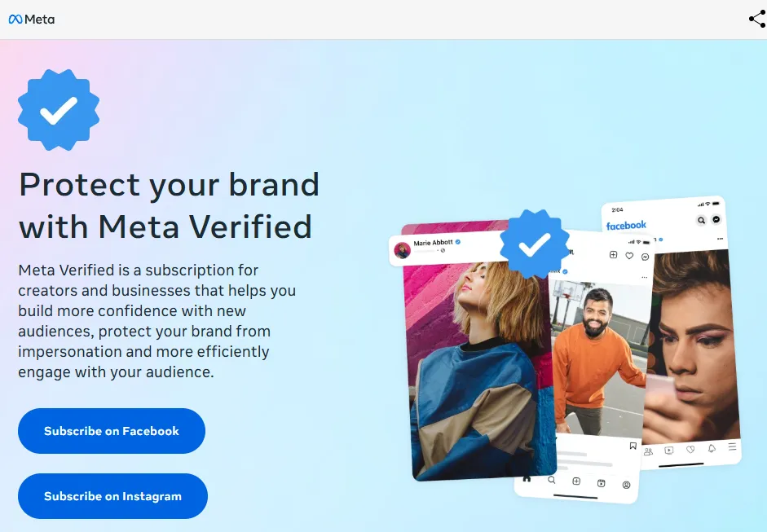Open the Instagram profile icon
767x532 pixels.
pyautogui.click(x=626, y=485)
